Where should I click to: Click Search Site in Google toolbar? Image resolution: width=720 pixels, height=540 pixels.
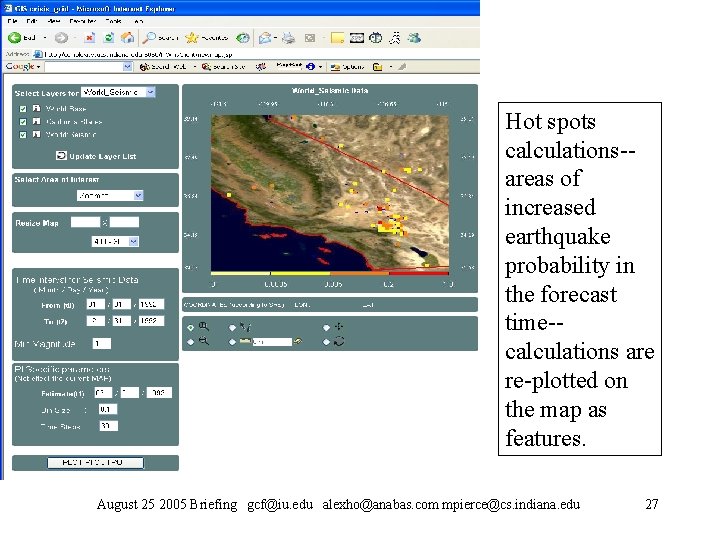(x=224, y=67)
